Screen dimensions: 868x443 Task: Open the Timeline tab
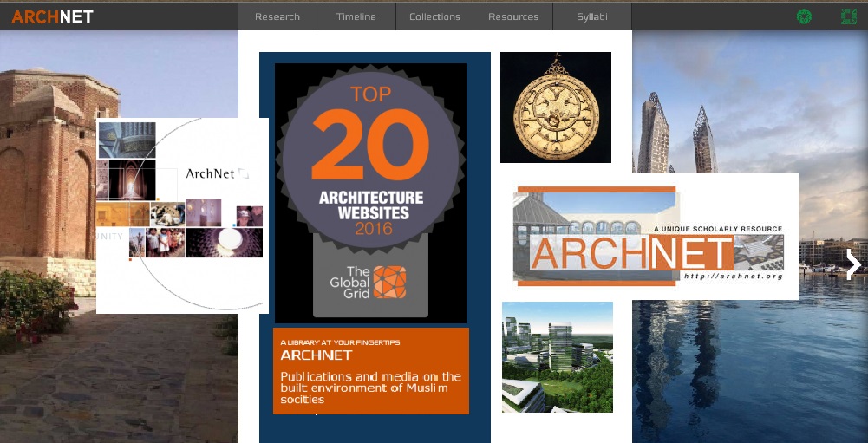356,16
